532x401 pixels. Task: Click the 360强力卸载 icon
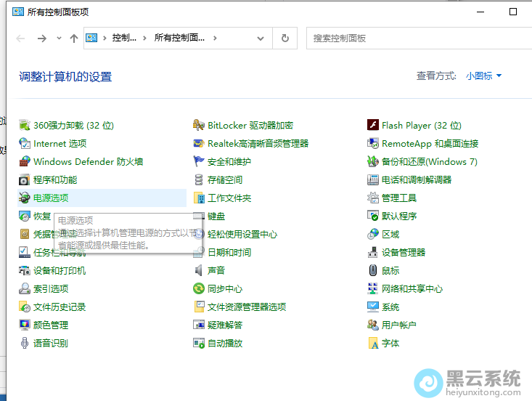tap(25, 125)
